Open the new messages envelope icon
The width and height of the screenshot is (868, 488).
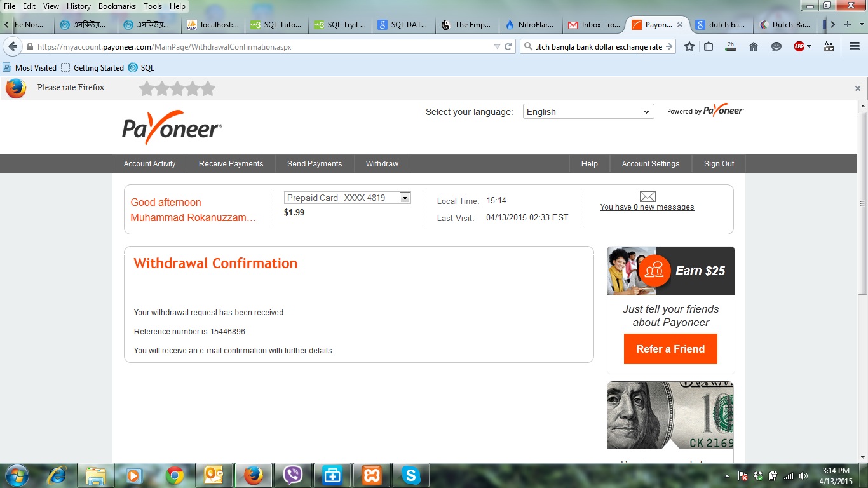tap(648, 196)
